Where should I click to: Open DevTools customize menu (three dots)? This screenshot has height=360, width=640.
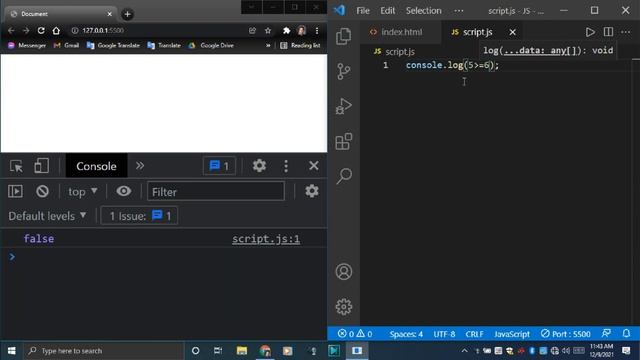(286, 166)
